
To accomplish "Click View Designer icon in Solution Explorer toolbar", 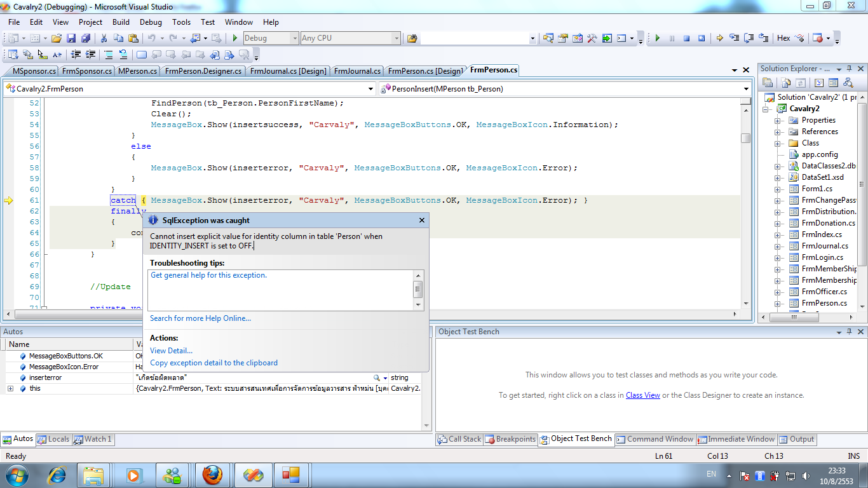I will 833,83.
